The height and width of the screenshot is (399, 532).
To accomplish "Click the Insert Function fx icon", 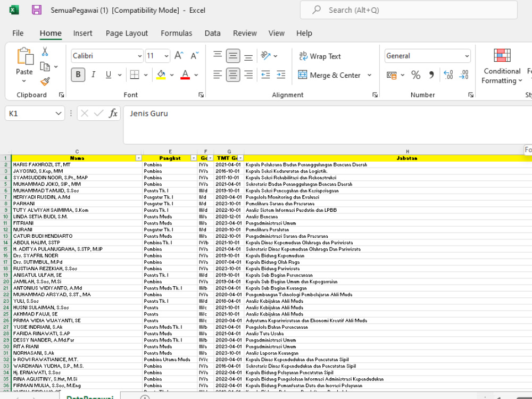I will tap(113, 113).
